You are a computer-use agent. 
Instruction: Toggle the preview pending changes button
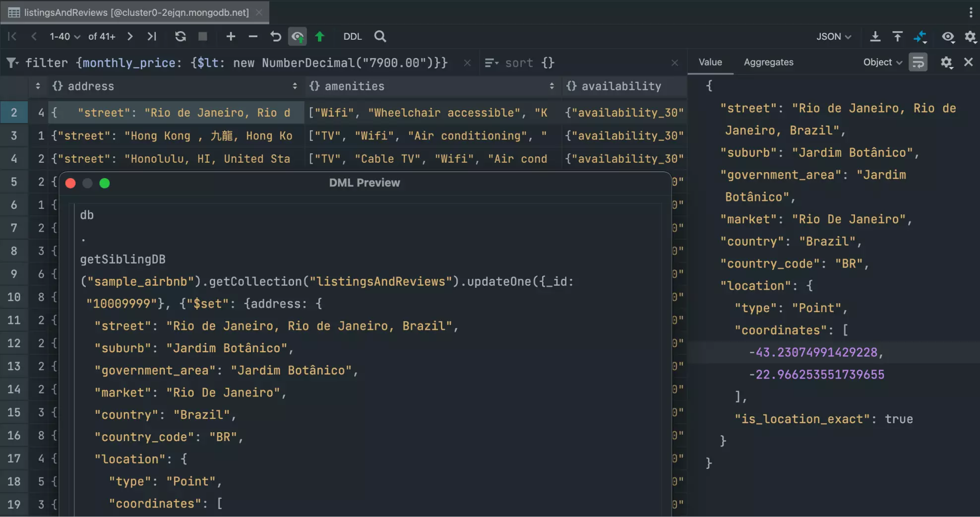coord(298,36)
